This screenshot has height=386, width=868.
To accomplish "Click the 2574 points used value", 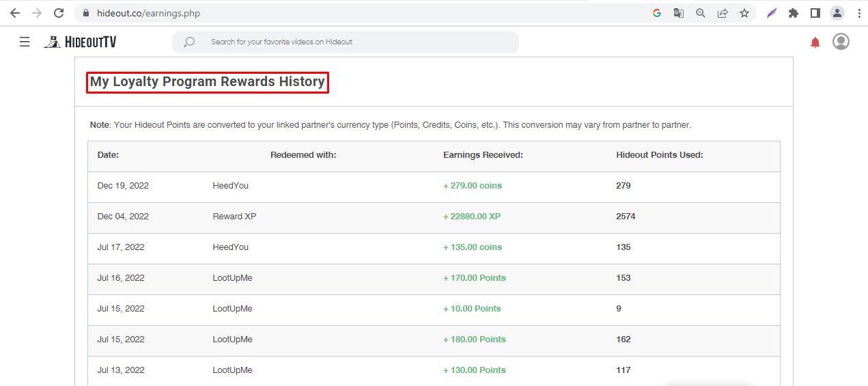I will pos(626,217).
